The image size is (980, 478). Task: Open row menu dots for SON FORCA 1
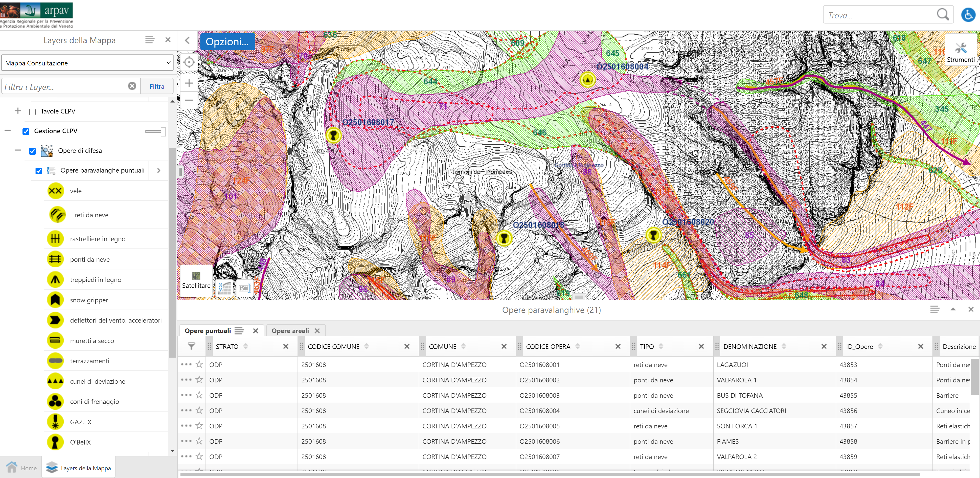coord(186,426)
